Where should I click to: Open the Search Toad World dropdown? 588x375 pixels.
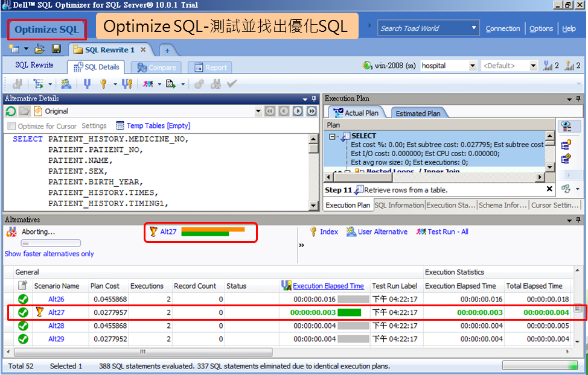click(474, 28)
